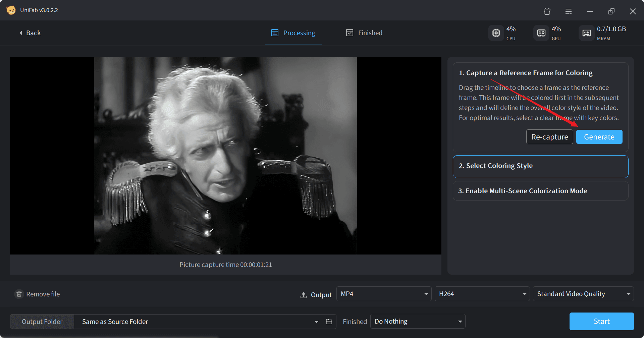Browse for output folder via folder icon
Image resolution: width=644 pixels, height=338 pixels.
[329, 322]
